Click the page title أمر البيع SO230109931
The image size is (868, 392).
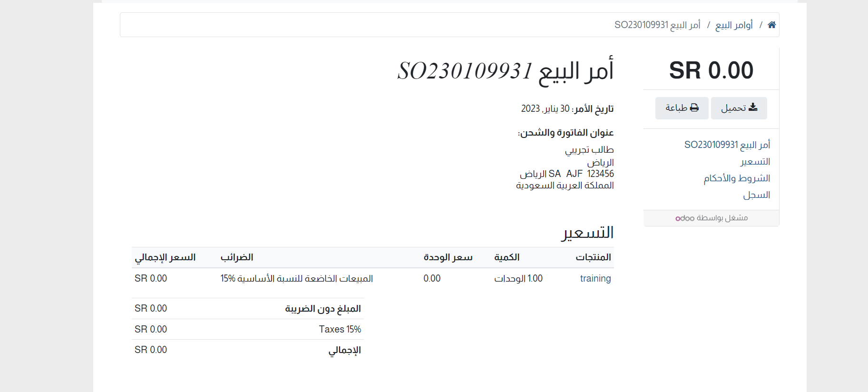point(505,71)
